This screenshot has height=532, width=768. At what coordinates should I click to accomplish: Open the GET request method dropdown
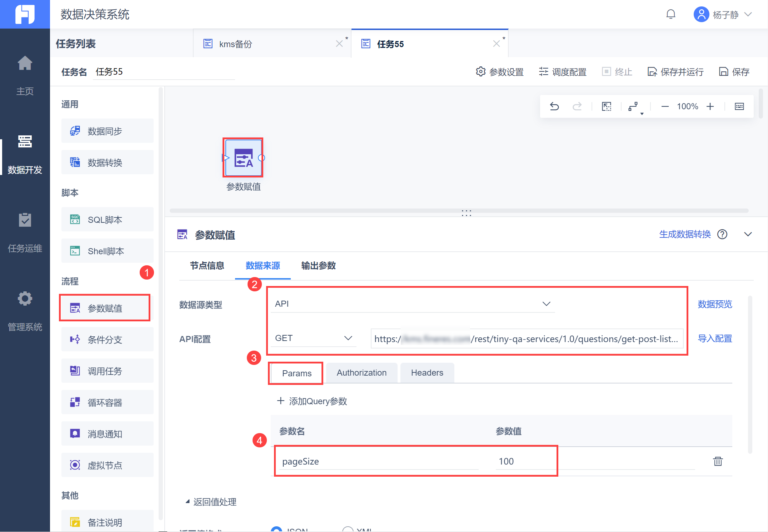pos(313,338)
